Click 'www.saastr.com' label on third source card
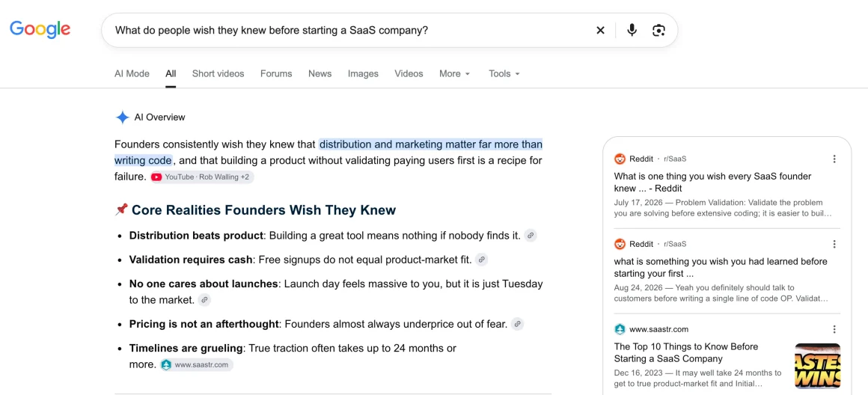Viewport: 868px width, 395px height. [x=658, y=329]
